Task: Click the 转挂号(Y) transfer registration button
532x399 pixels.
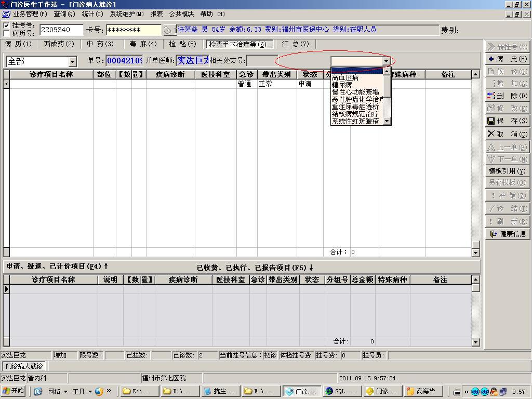Action: click(507, 46)
